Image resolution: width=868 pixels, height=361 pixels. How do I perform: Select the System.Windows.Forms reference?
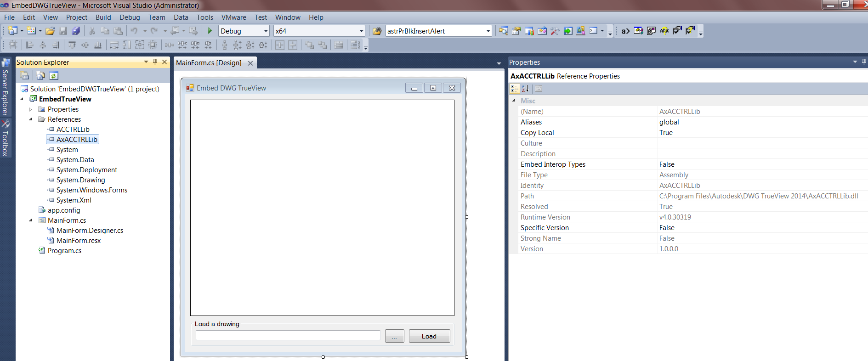click(x=91, y=190)
